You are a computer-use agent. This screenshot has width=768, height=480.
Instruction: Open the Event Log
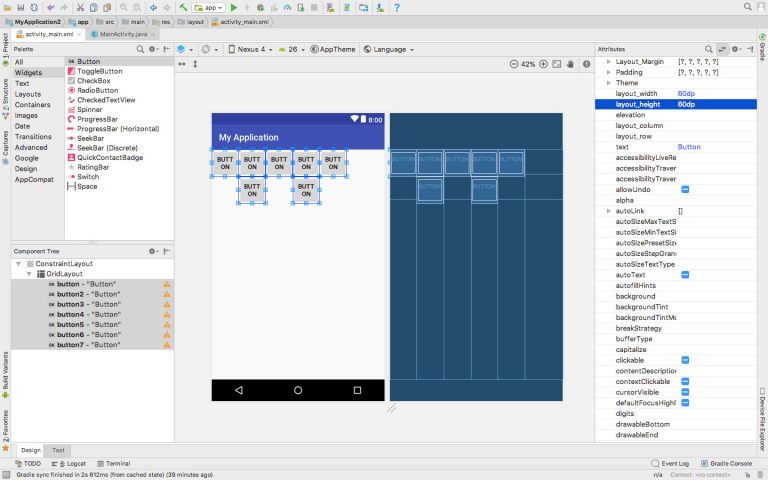tap(670, 463)
